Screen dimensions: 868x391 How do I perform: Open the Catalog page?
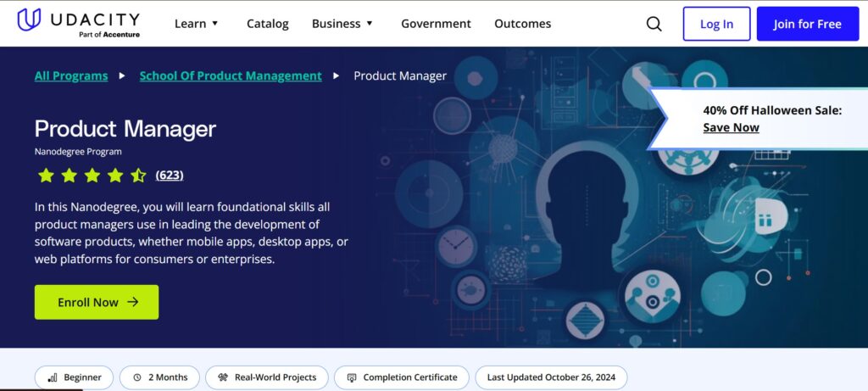coord(267,24)
